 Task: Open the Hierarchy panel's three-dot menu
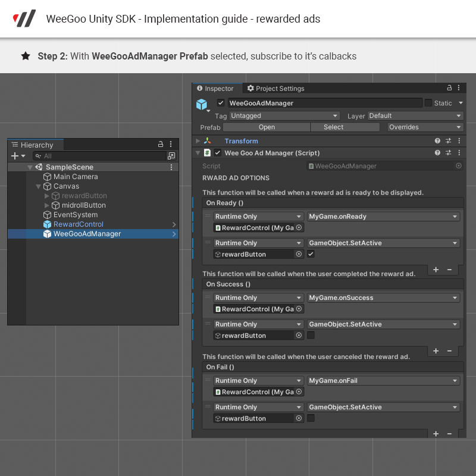[171, 145]
